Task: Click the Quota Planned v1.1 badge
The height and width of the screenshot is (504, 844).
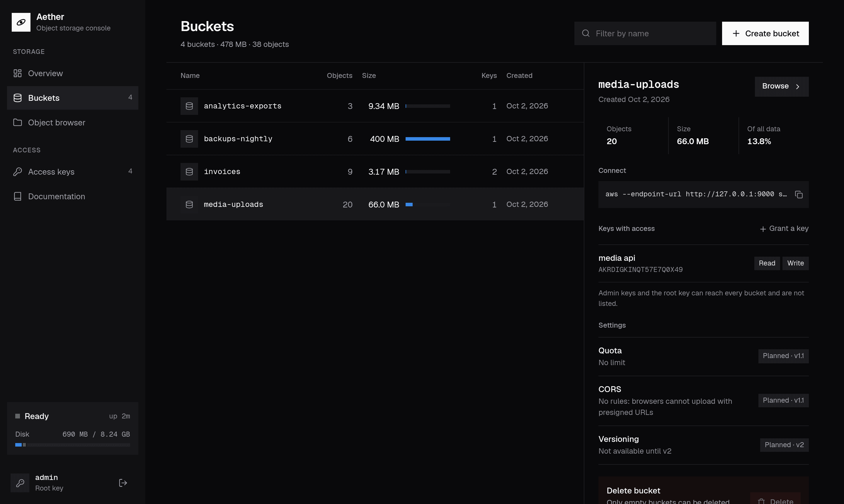Action: [x=783, y=356]
